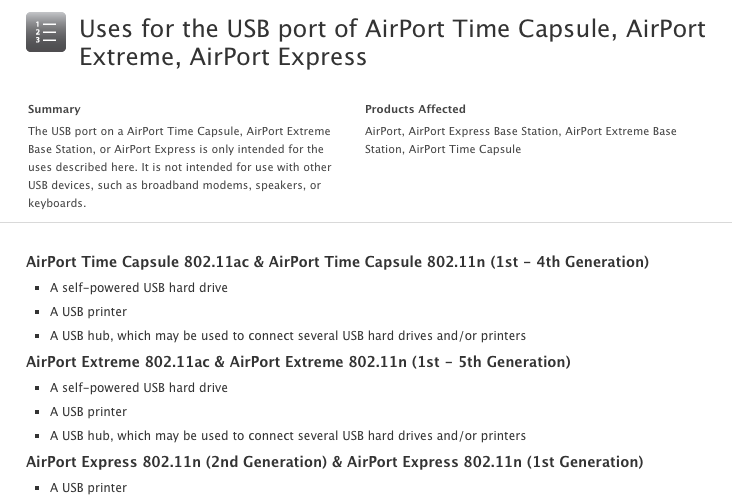Click the AirPort Extreme 802.11ac section heading
Screen dimensions: 732x501
pos(298,361)
